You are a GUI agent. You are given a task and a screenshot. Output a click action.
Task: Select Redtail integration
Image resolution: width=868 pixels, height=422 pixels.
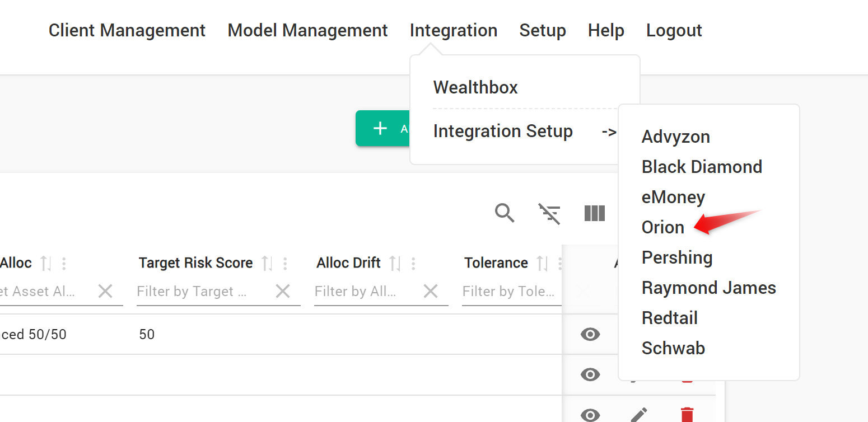[x=670, y=318]
